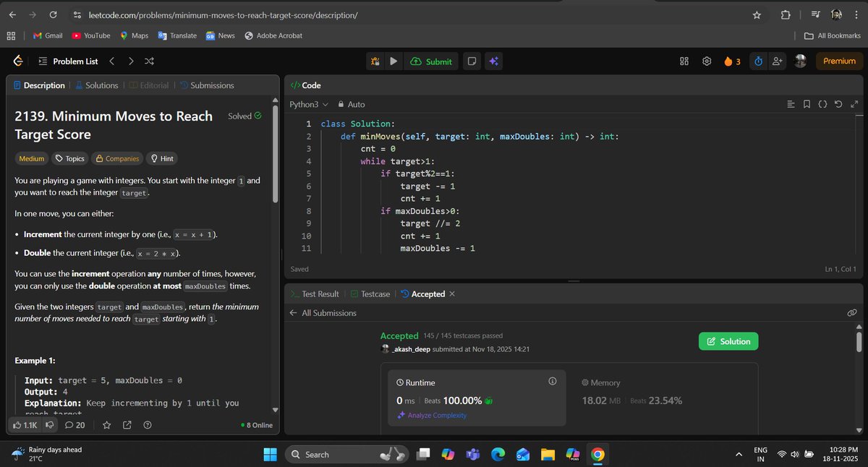Click the Premium button
868x467 pixels.
coord(839,61)
